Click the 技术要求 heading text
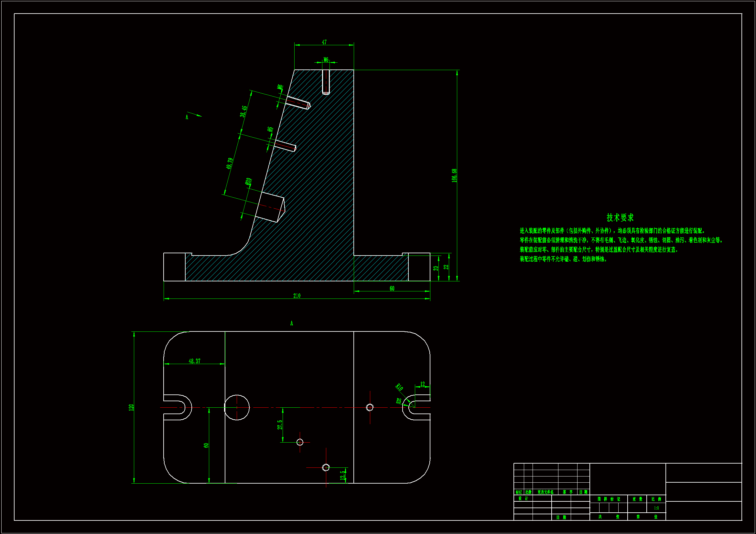756x534 pixels. (620, 217)
